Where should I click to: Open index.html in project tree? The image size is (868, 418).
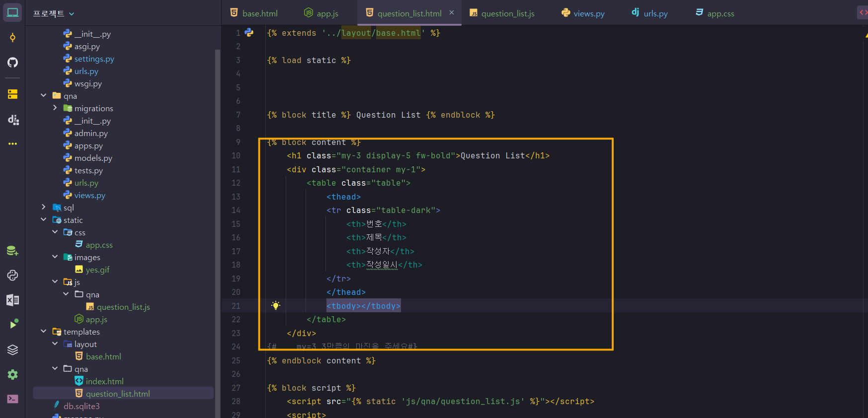tap(104, 381)
